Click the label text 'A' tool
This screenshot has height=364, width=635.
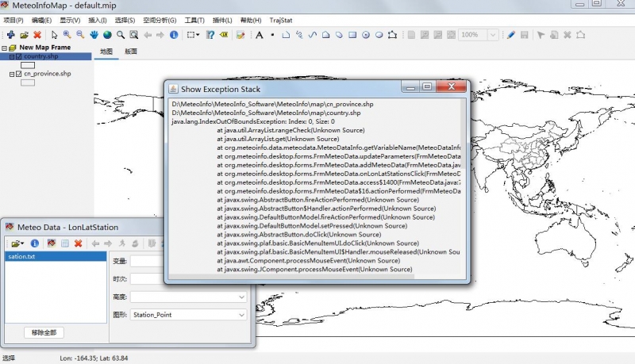(259, 35)
